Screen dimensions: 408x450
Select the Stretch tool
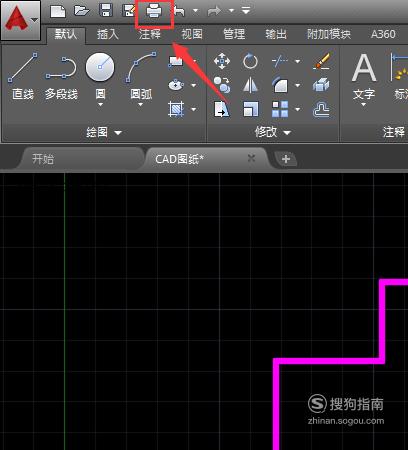tap(222, 109)
